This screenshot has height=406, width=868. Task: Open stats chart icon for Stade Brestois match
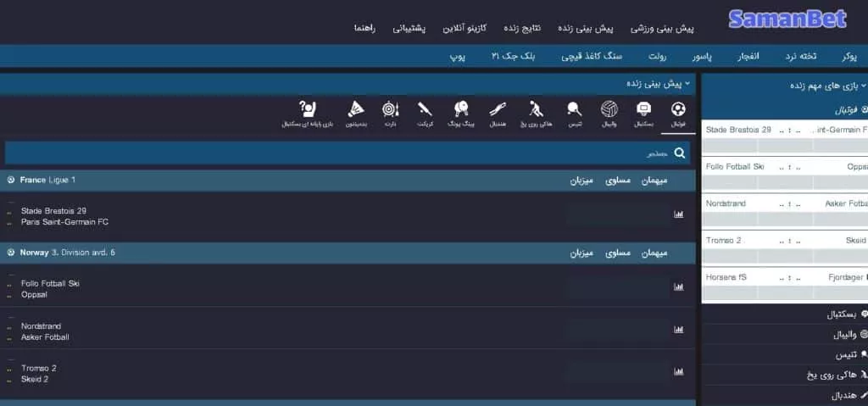click(x=678, y=215)
